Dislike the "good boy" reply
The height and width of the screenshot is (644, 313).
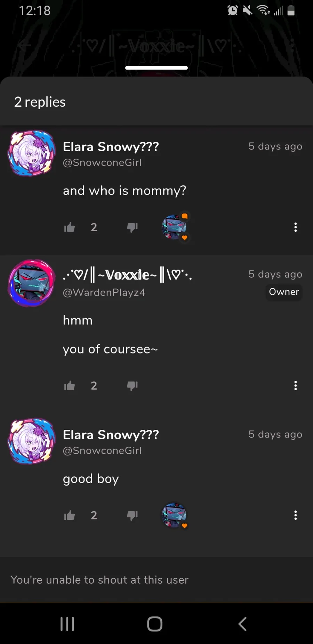pos(133,516)
